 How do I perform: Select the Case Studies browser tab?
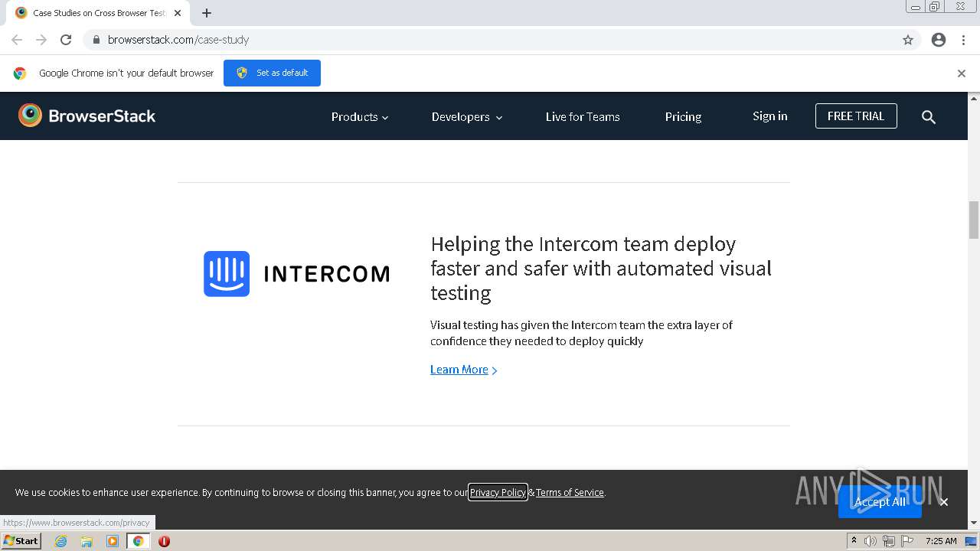(x=98, y=13)
